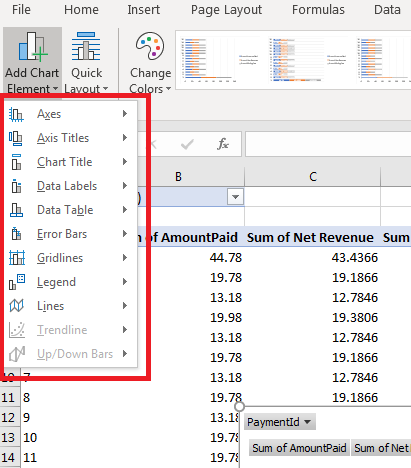The image size is (411, 468).
Task: Click the Sum of AmountPaid chart field button
Action: (299, 448)
